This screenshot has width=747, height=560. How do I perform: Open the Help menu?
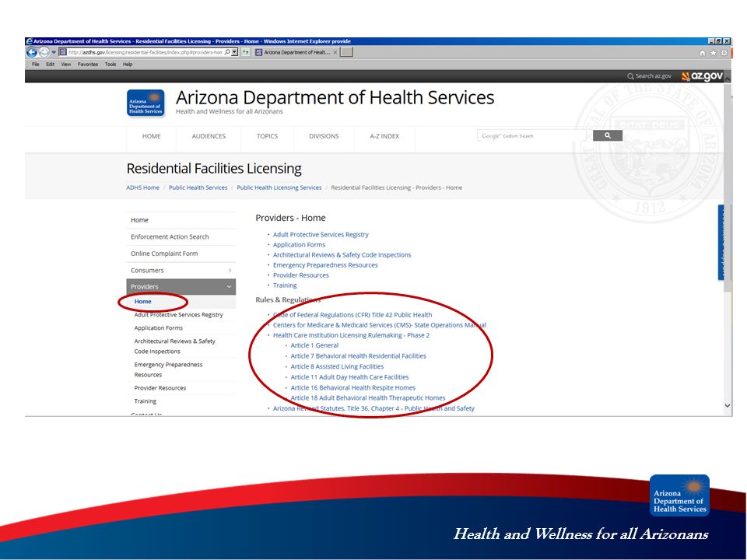pos(127,65)
